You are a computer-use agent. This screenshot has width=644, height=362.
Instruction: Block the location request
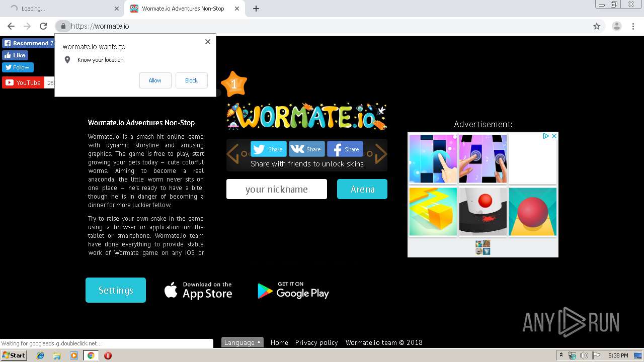[191, 80]
